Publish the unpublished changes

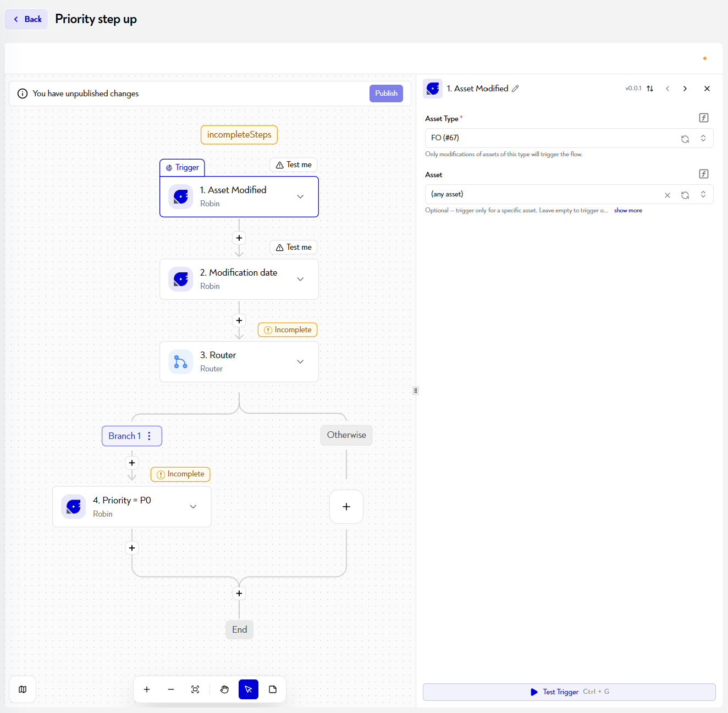coord(386,94)
